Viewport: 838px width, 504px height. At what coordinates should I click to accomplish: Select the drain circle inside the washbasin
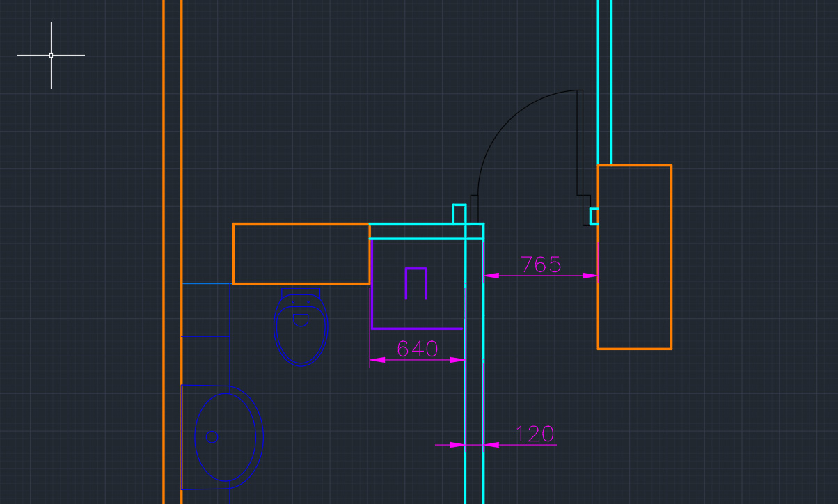(x=212, y=436)
